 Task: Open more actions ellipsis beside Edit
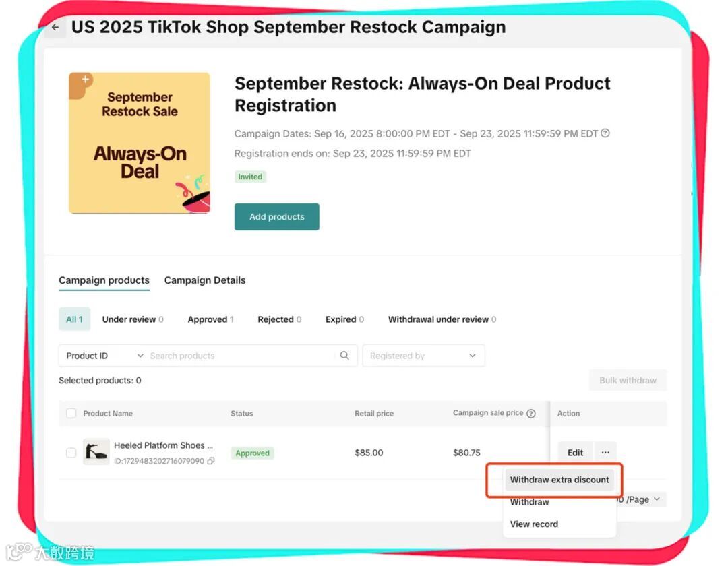pyautogui.click(x=605, y=452)
